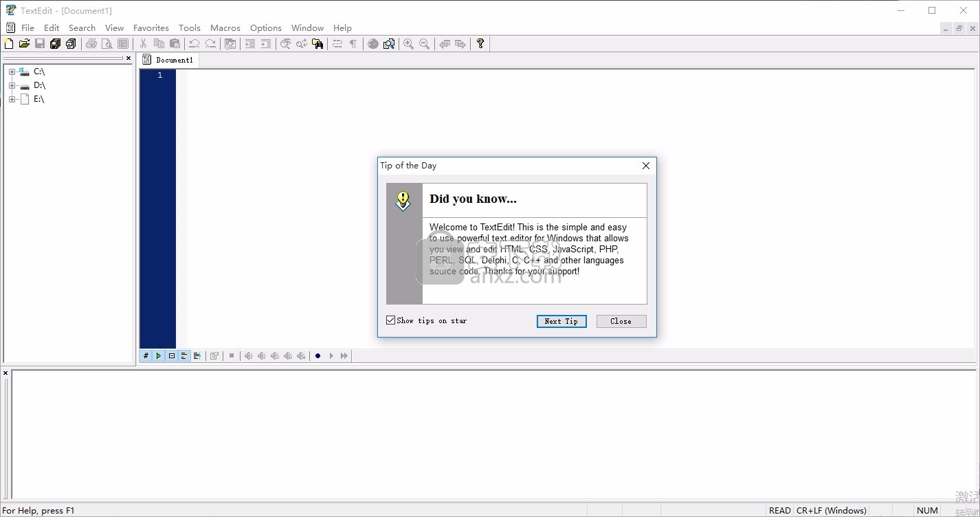Image resolution: width=980 pixels, height=517 pixels.
Task: Click the macro record dot icon
Action: click(318, 356)
